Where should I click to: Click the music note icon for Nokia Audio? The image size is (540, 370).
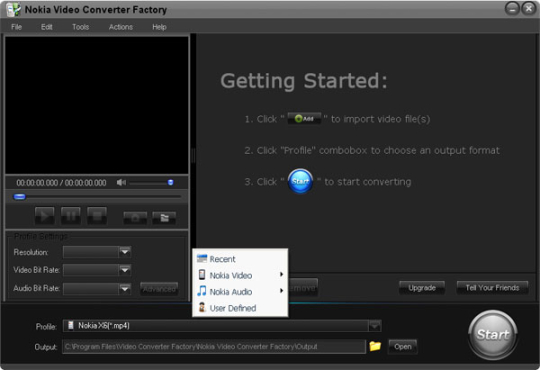[x=202, y=291]
